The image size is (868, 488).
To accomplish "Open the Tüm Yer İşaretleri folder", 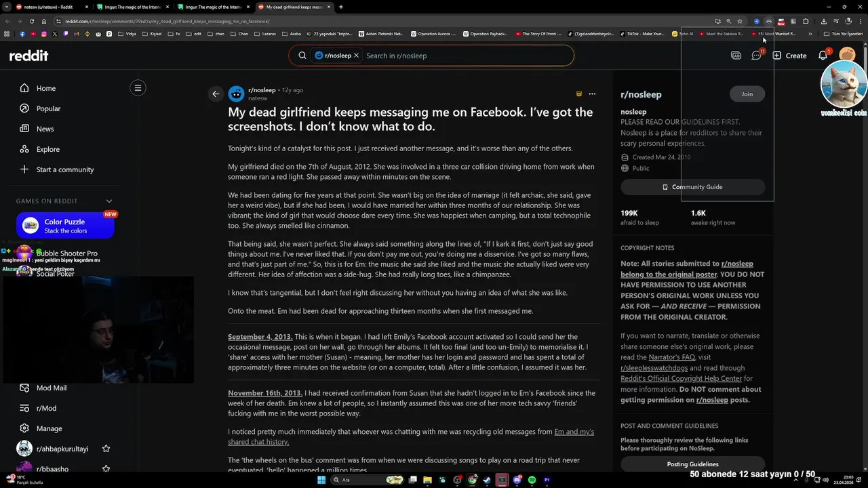I will [843, 33].
